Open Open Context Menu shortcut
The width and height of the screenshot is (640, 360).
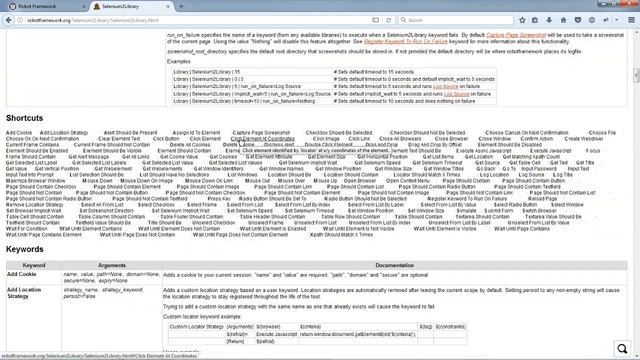[x=408, y=181]
